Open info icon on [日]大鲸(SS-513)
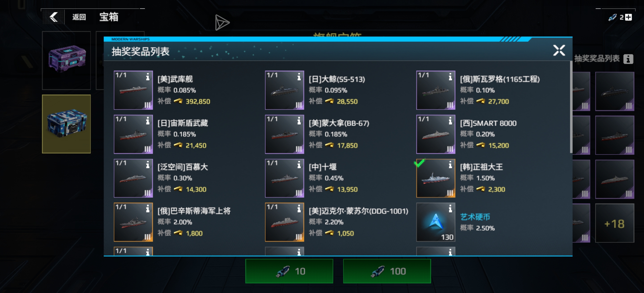Screen dimensions: 644x293 299,77
